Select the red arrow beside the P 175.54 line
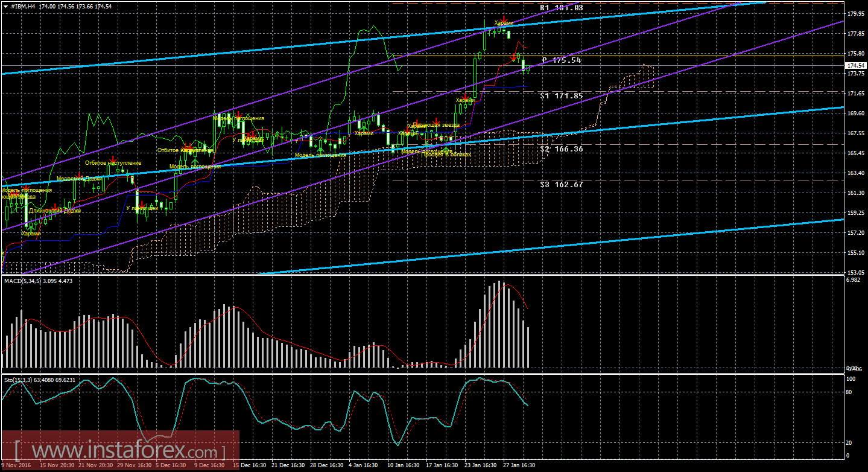 coord(513,57)
